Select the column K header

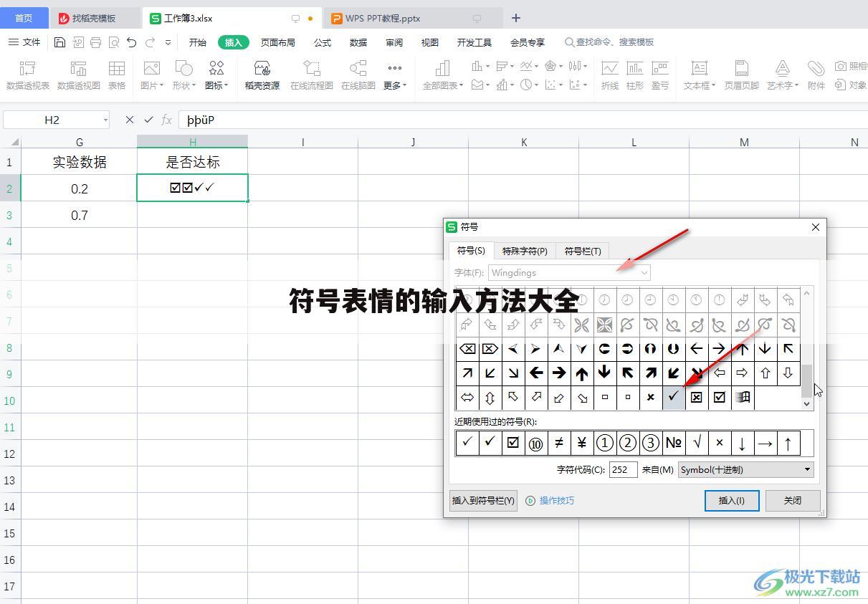[x=524, y=142]
